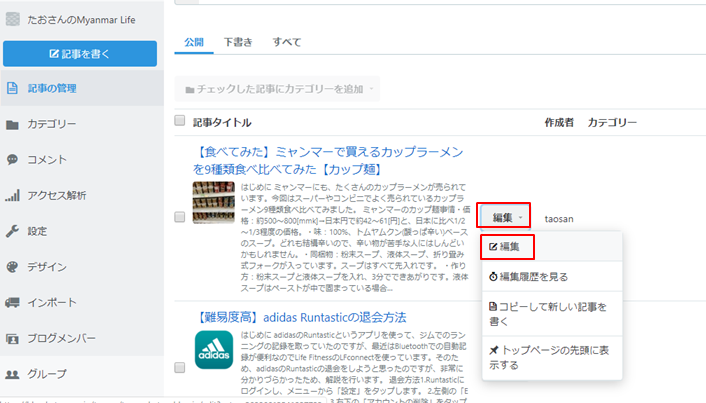Click the 作成者 column header
This screenshot has height=403, width=706.
(x=559, y=122)
